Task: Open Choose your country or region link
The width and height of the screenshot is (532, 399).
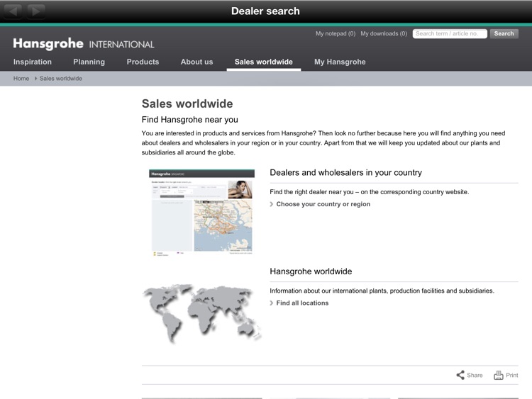Action: [x=323, y=204]
